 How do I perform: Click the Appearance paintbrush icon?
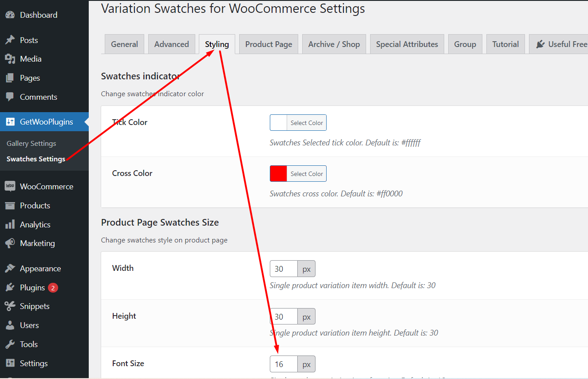(x=10, y=268)
